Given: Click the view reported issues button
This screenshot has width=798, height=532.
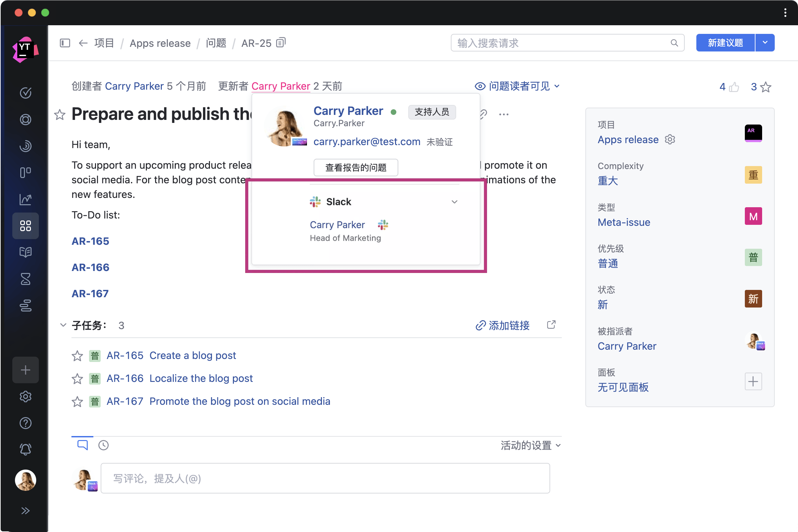Looking at the screenshot, I should (x=355, y=168).
